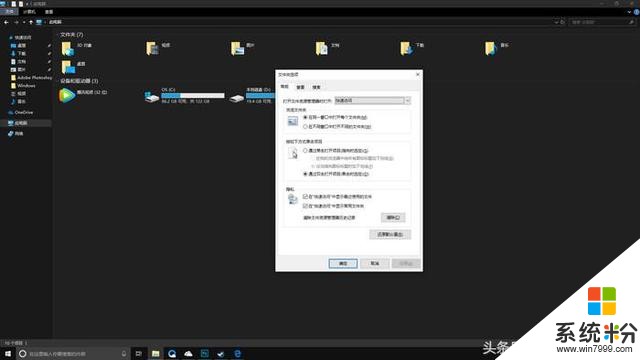Open the Windows Start menu
640x360 pixels.
(x=8, y=353)
